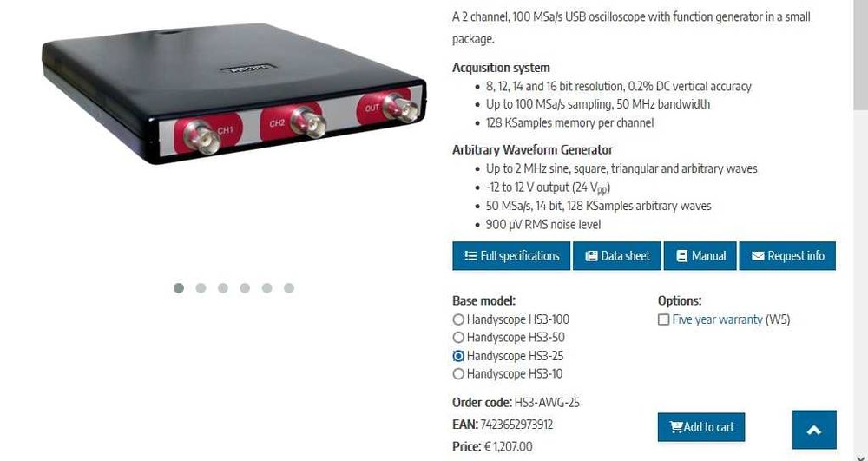This screenshot has width=868, height=461.
Task: Click the scroll-to-top arrow icon
Action: click(814, 430)
